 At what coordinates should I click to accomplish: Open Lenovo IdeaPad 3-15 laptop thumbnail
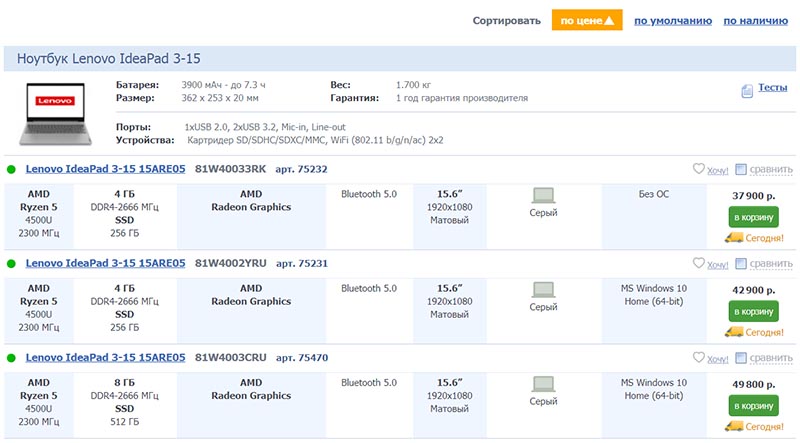coord(56,114)
